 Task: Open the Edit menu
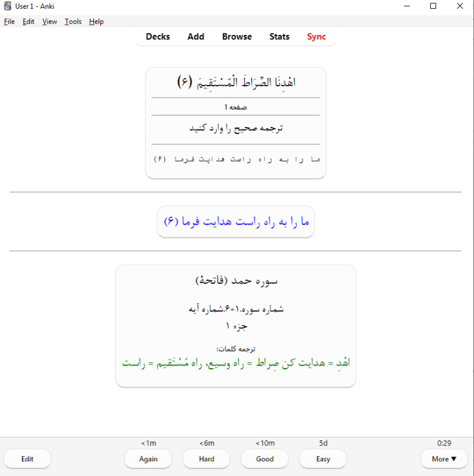[29, 22]
